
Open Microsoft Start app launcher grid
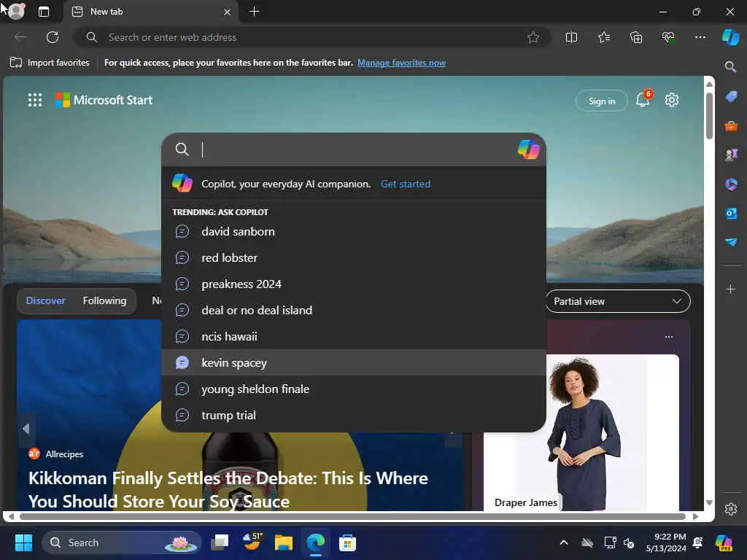pyautogui.click(x=35, y=100)
